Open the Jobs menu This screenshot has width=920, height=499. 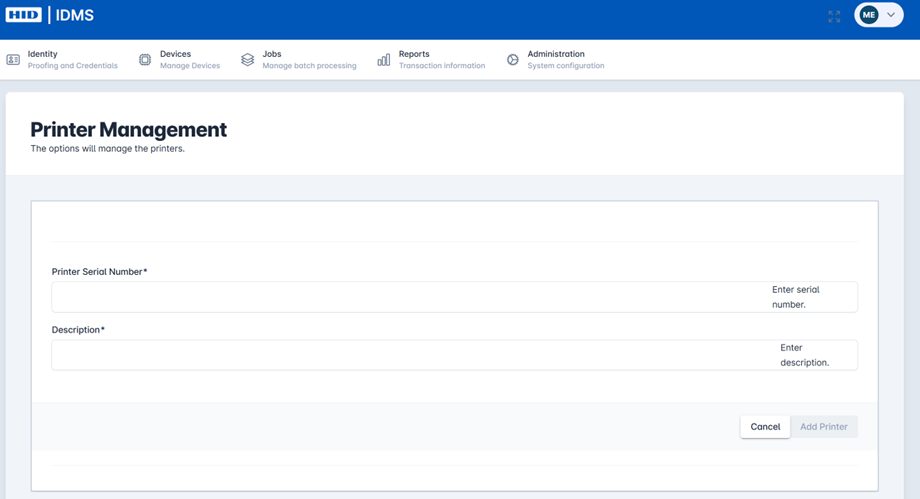click(299, 59)
